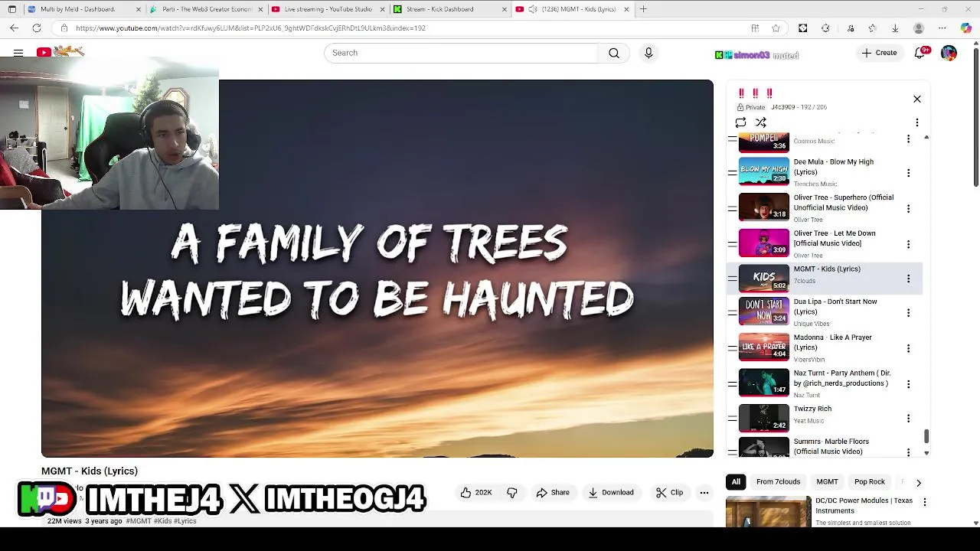This screenshot has width=980, height=551.
Task: Open the browser profile avatar
Action: point(919,28)
